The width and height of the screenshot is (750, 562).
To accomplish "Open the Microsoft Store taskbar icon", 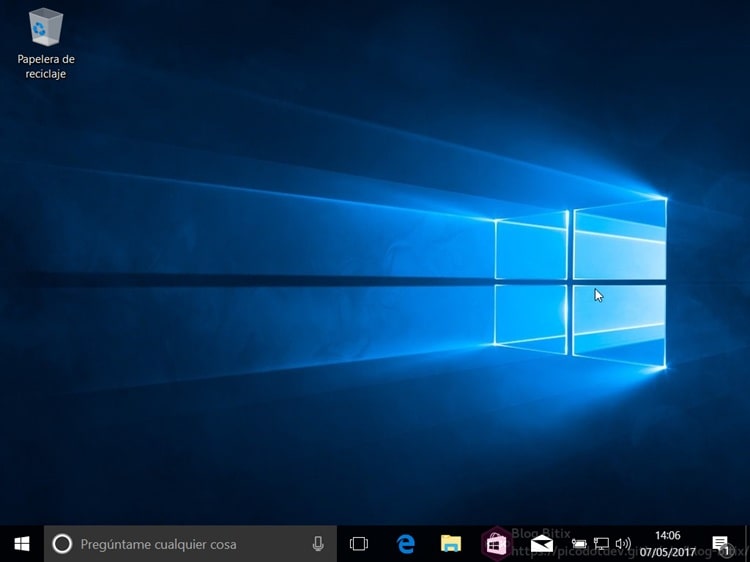I will tap(496, 544).
